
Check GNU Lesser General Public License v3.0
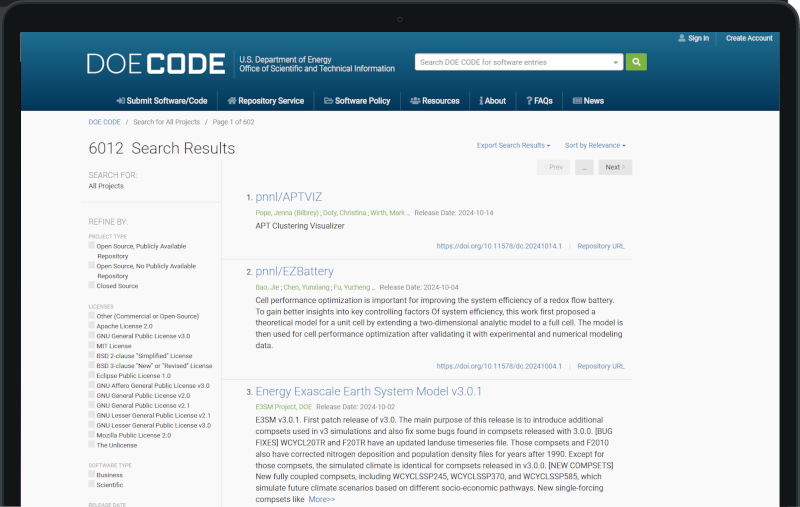tap(92, 425)
